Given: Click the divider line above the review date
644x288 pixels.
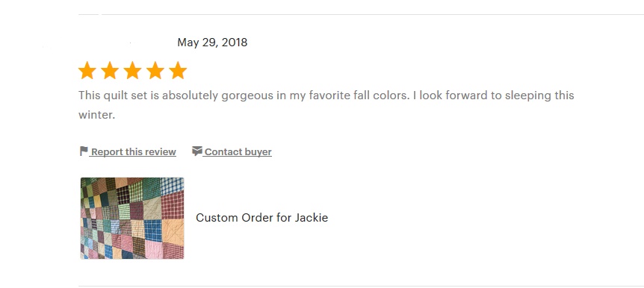Looking at the screenshot, I should click(x=361, y=14).
